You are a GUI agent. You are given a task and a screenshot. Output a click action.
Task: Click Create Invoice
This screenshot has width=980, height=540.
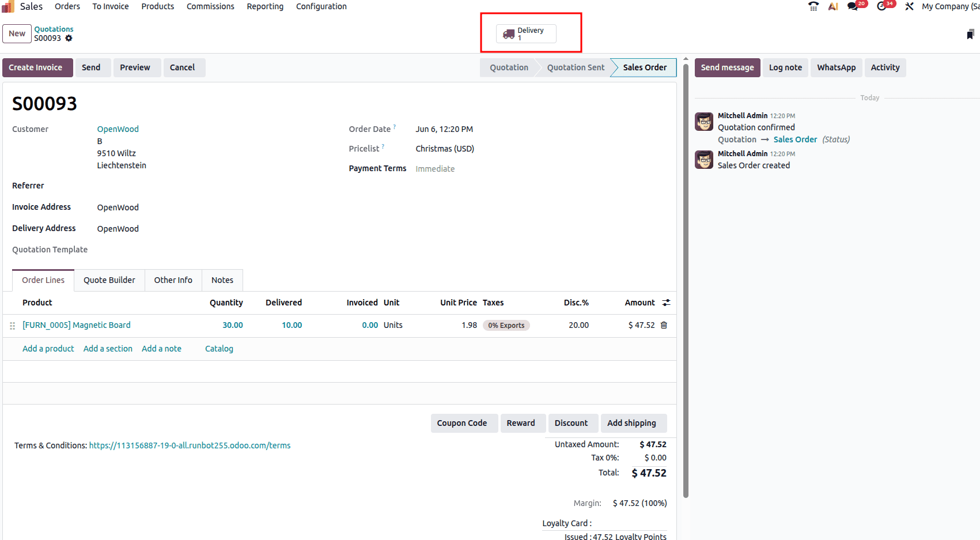(37, 67)
